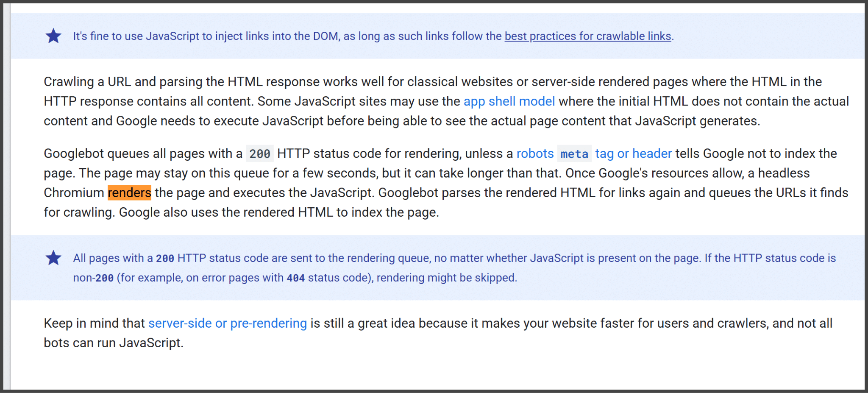The height and width of the screenshot is (393, 868).
Task: Click the 200 code snippet in Googlebot paragraph
Action: pos(260,154)
